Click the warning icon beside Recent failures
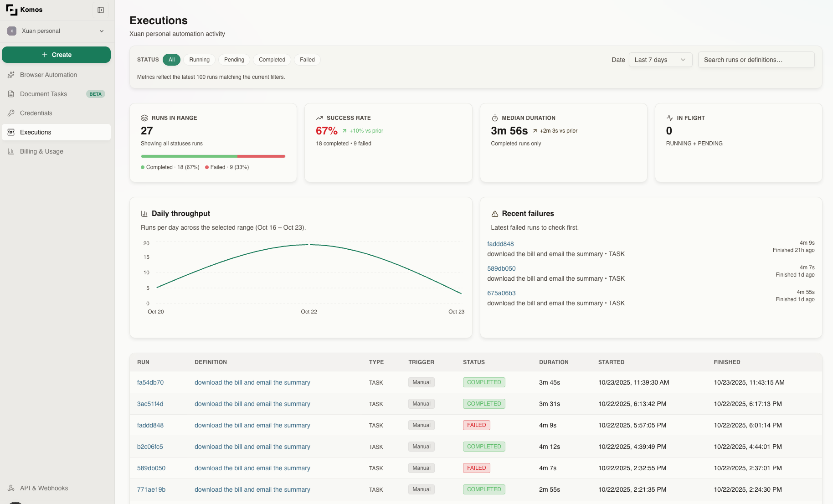The height and width of the screenshot is (504, 833). (x=494, y=213)
